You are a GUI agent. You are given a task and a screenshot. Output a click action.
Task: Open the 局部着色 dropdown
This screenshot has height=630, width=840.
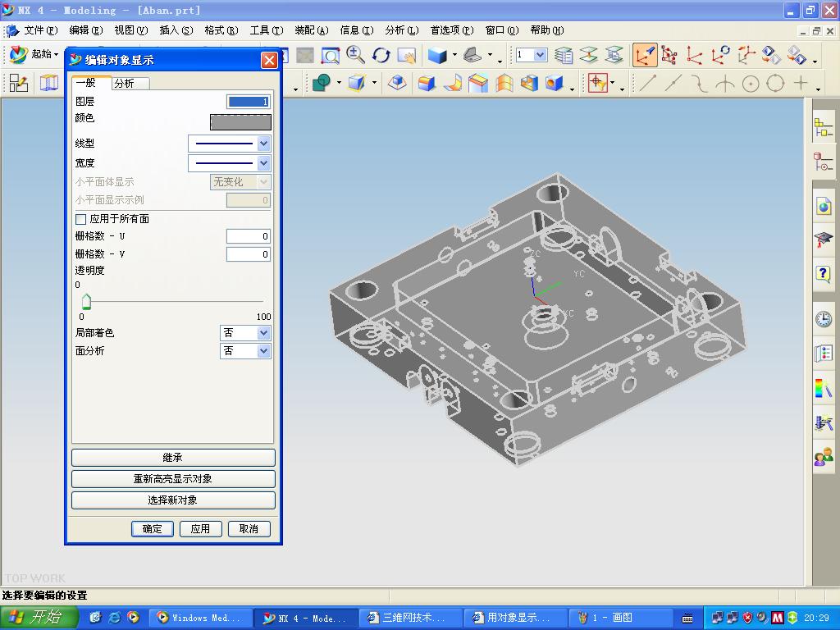tap(263, 333)
